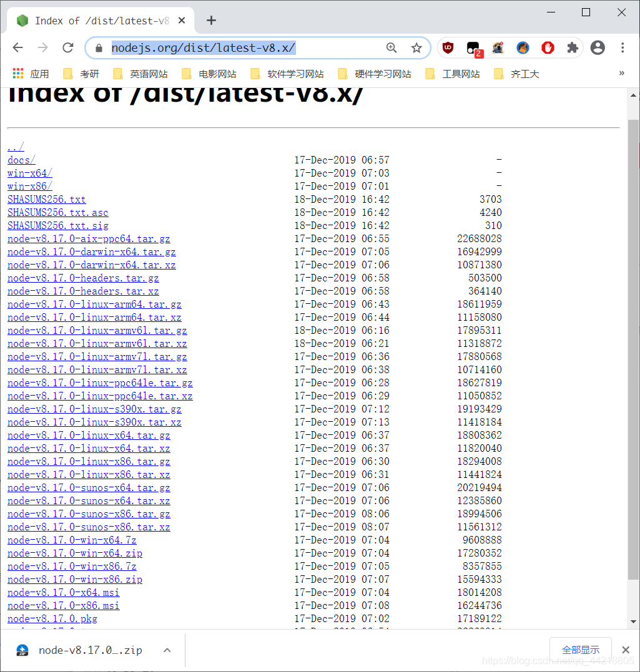Download node-v8.17.0-linux-arm64.tar.xz
The image size is (640, 672).
(x=94, y=317)
